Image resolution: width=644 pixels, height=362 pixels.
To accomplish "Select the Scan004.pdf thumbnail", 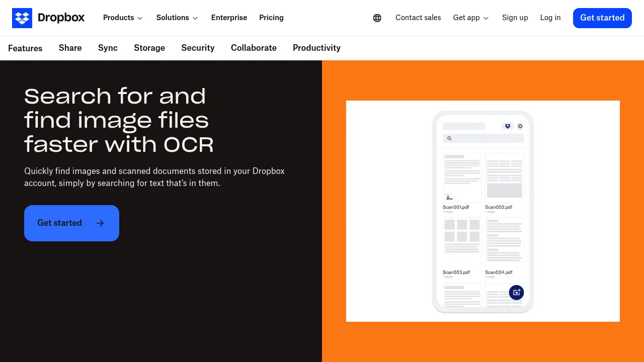I will (x=504, y=242).
